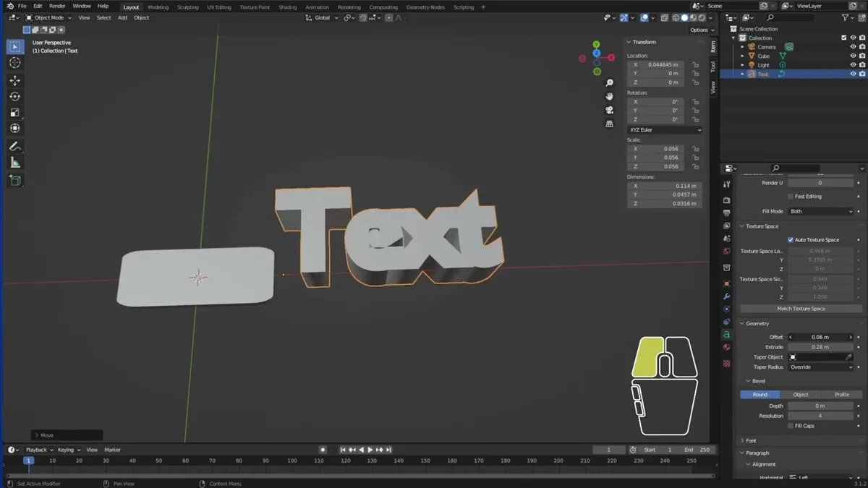Image resolution: width=868 pixels, height=488 pixels.
Task: Hide the Light object with eye icon
Action: [853, 65]
